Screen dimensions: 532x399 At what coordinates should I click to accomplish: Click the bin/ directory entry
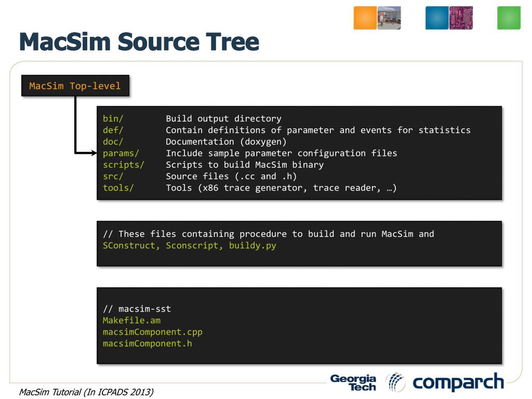pyautogui.click(x=113, y=119)
